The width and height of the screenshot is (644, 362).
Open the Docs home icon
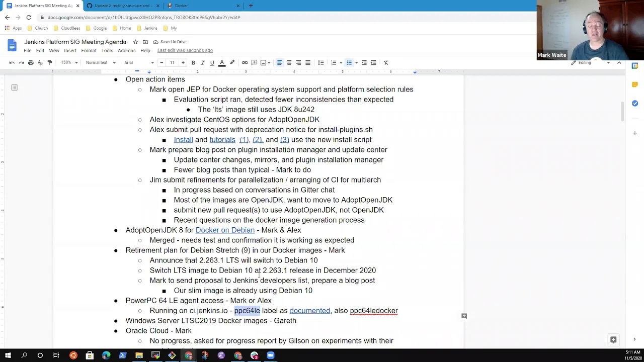coord(12,46)
